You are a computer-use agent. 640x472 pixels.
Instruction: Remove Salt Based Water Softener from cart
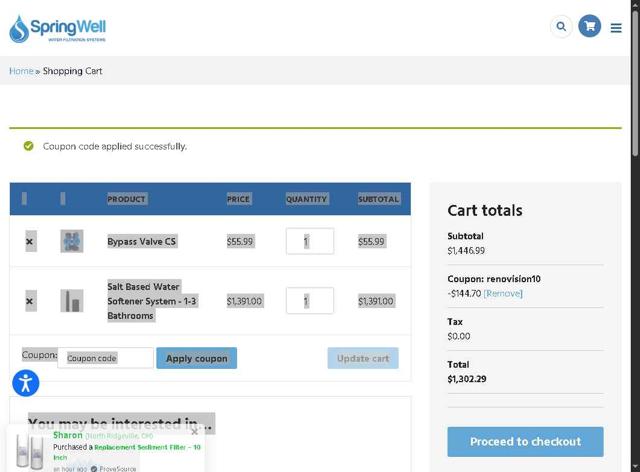[x=30, y=301]
